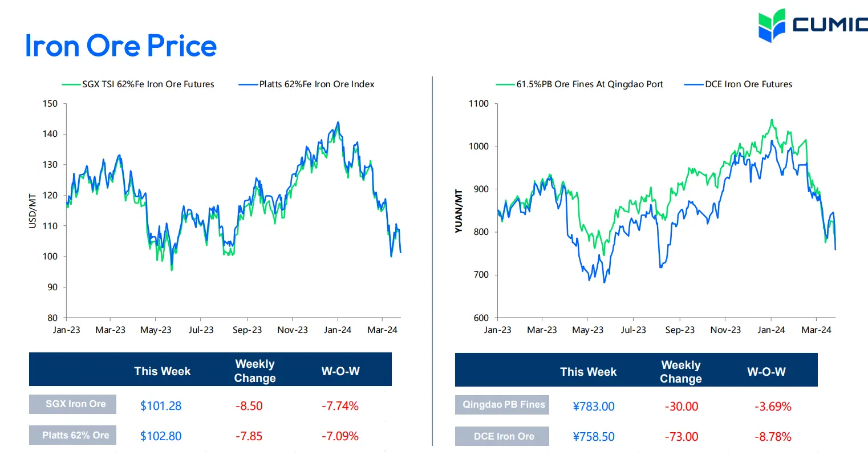Click the SGX TSI 62%Fe green legend swatch
This screenshot has height=467, width=868.
point(71,84)
